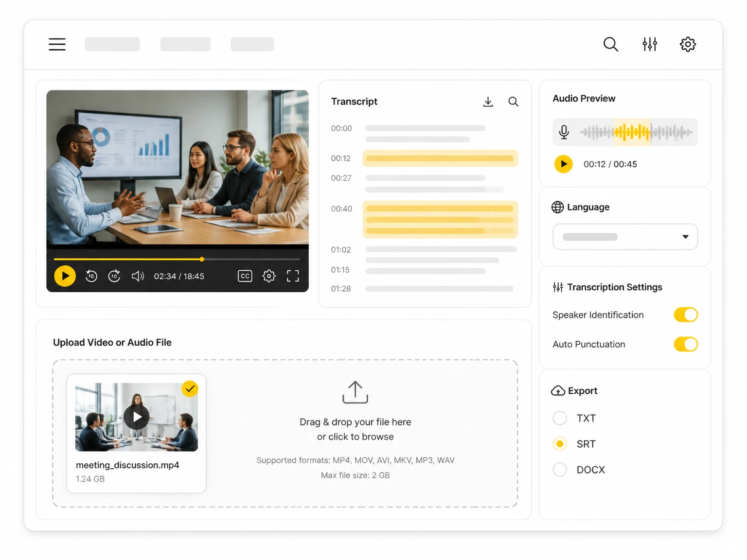Toggle Speaker Identification switch
Viewport: 747px width, 560px height.
point(686,315)
